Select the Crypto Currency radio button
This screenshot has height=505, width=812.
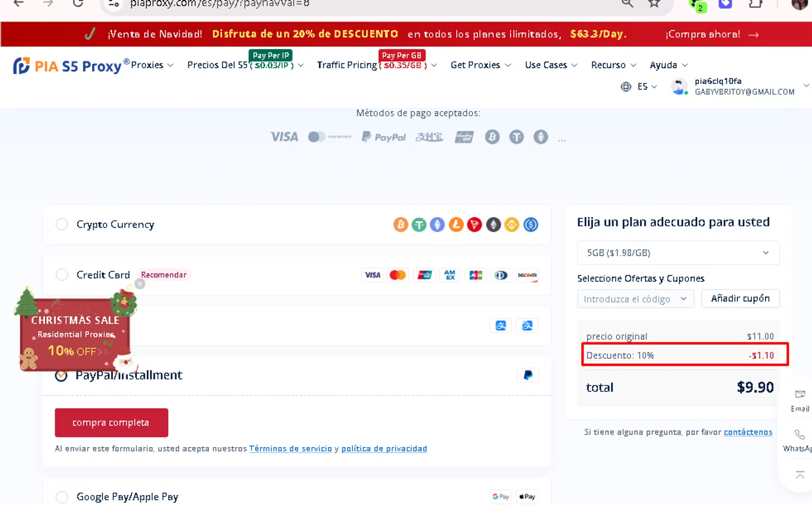[62, 224]
